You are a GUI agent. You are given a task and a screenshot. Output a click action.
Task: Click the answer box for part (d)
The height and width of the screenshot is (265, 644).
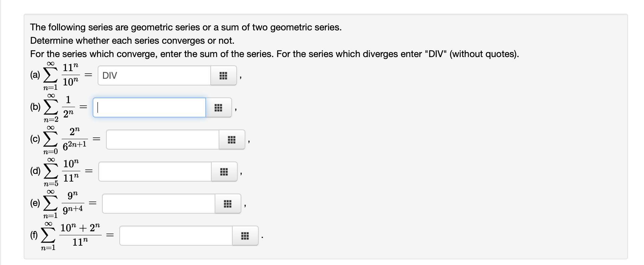pos(153,172)
